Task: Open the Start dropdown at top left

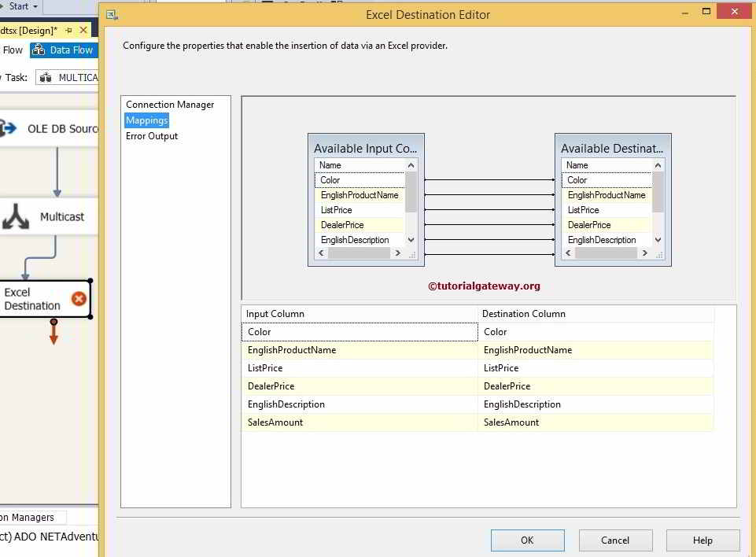Action: (x=19, y=6)
